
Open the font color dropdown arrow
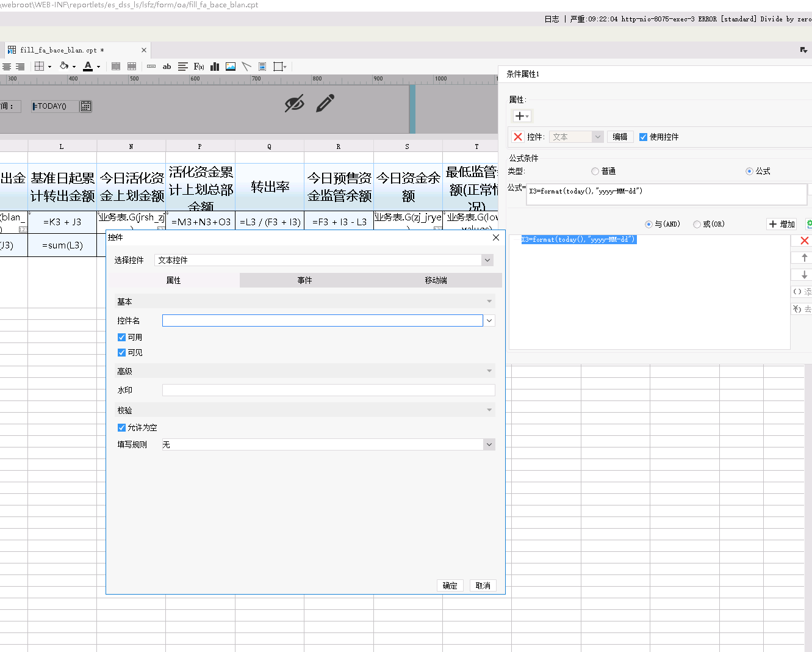(x=98, y=67)
